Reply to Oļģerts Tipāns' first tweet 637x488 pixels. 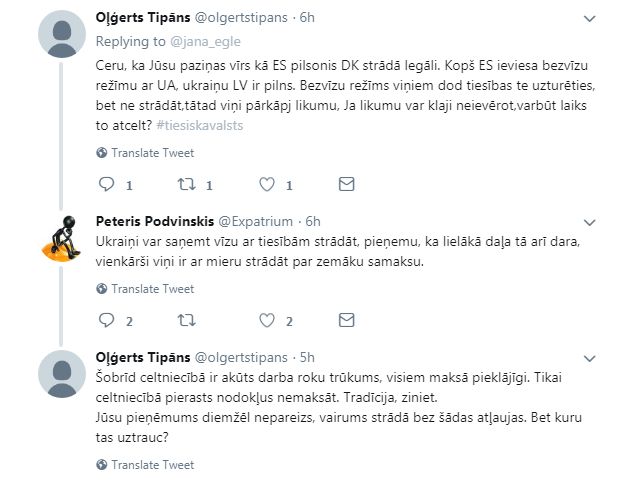click(x=108, y=184)
